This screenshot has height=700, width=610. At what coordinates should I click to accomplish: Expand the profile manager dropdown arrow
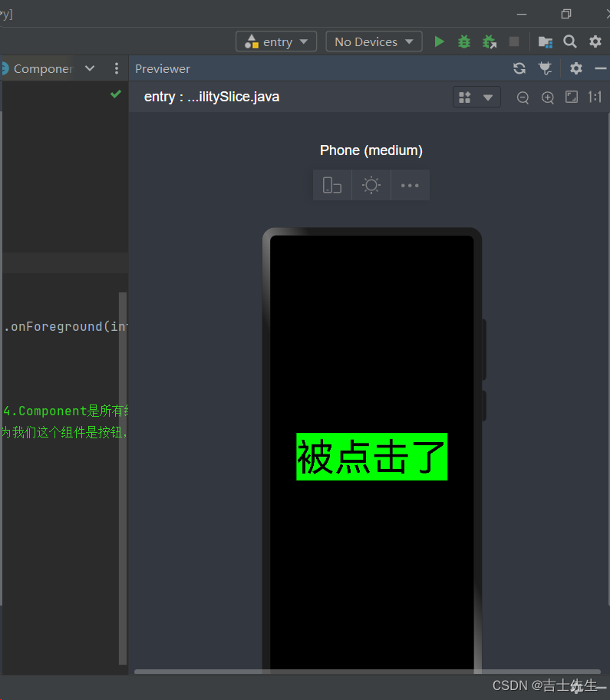(488, 97)
